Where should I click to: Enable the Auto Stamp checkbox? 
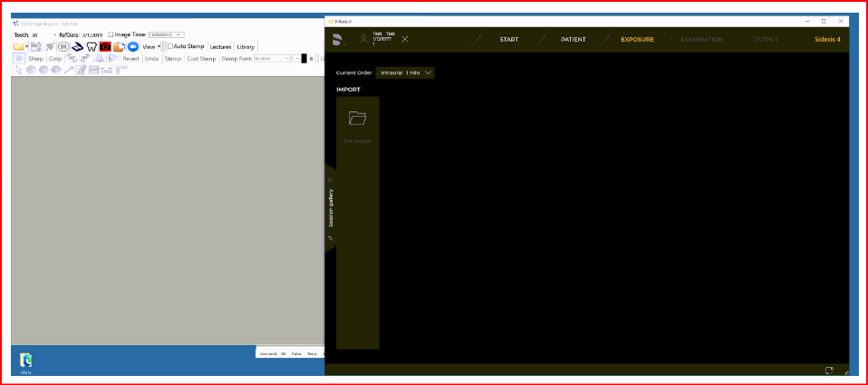[169, 46]
